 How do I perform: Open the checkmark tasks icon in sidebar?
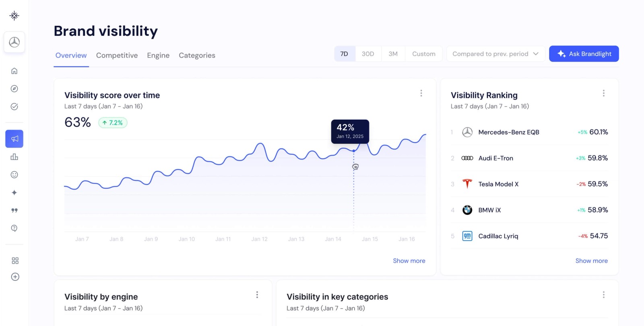(x=14, y=106)
